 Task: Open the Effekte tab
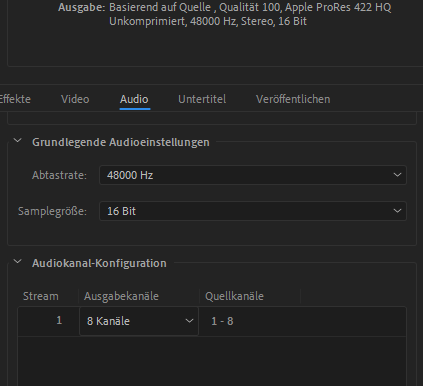click(15, 99)
